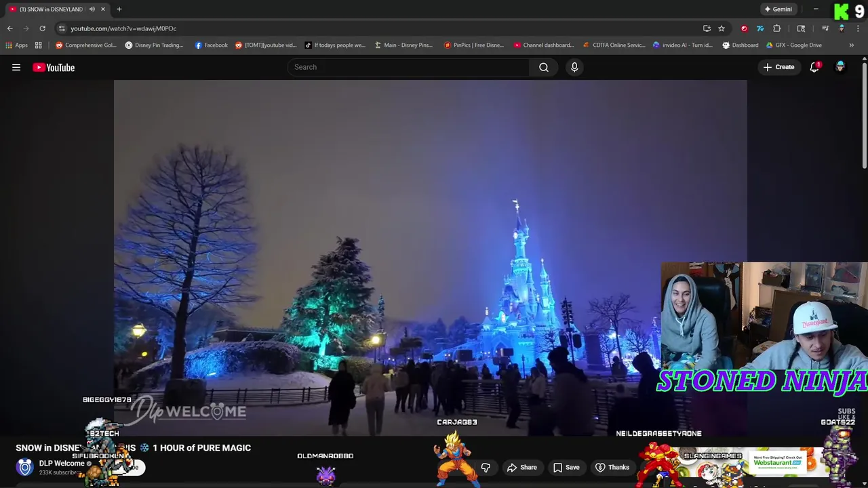This screenshot has width=868, height=488.
Task: Open the YouTube account avatar menu
Action: pos(840,67)
